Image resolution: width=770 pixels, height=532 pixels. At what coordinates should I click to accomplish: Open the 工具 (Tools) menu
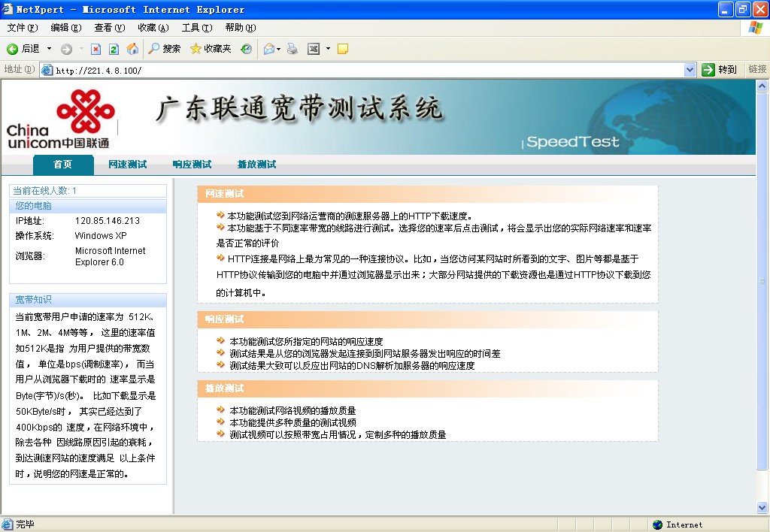(197, 27)
